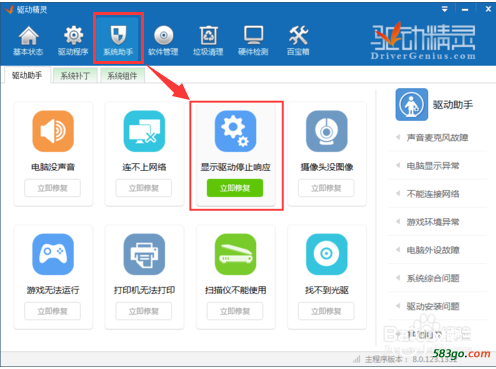
Task: Select the 系统助手 shield icon
Action: point(118,35)
